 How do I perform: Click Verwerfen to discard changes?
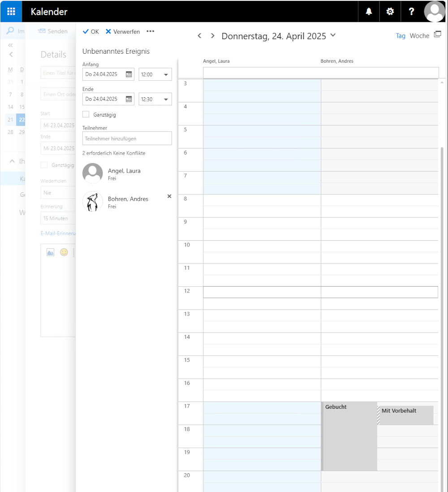point(123,31)
